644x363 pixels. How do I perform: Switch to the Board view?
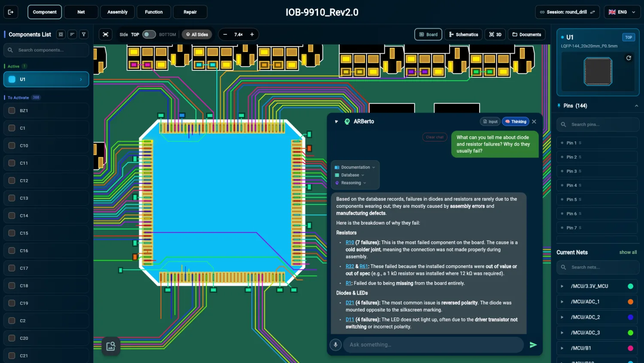click(x=428, y=34)
